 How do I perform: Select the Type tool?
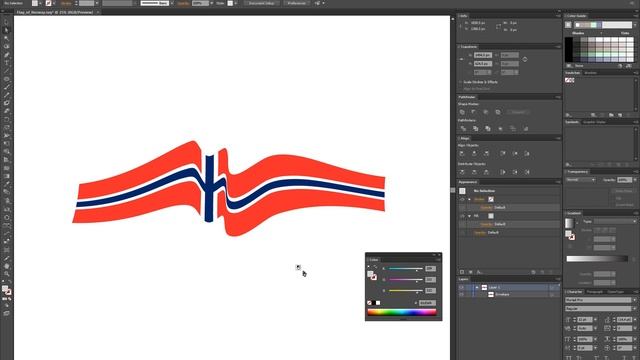(x=6, y=63)
